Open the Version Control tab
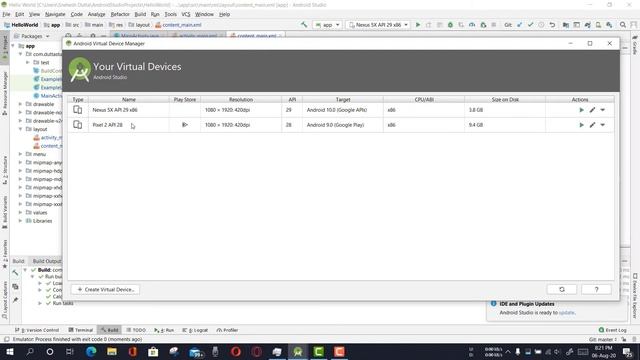Image resolution: width=640 pixels, height=360 pixels. click(x=37, y=330)
